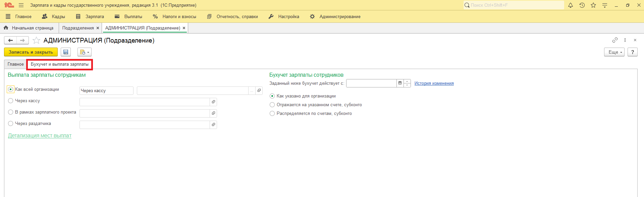Add АДМИНИСТРАЦИЯ form to favorites star
This screenshot has width=644, height=197.
click(36, 41)
